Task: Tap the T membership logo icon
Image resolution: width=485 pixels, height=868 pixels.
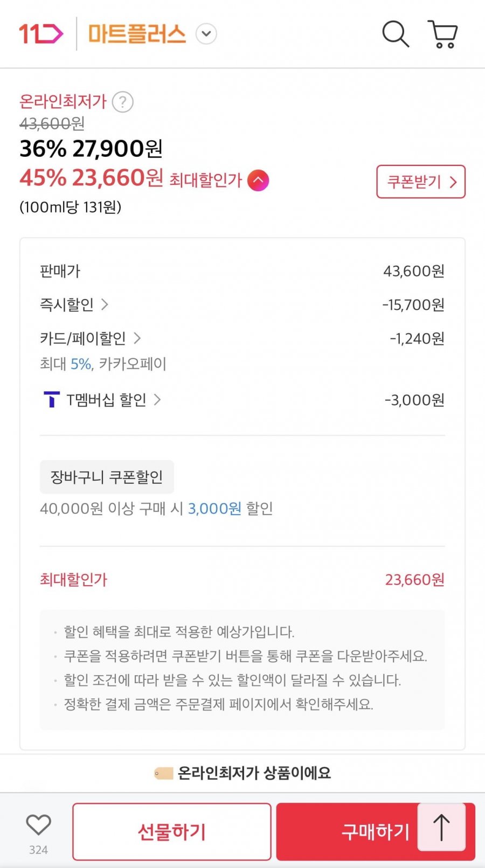Action: pos(51,400)
